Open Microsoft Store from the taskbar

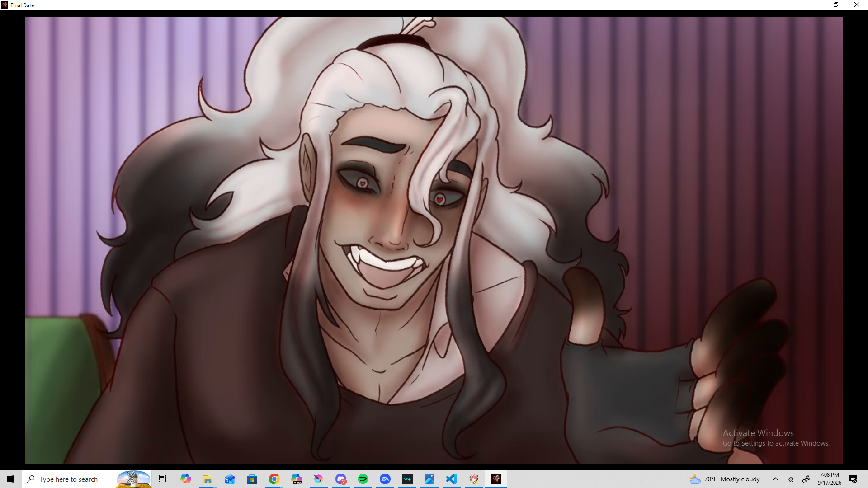coord(252,479)
